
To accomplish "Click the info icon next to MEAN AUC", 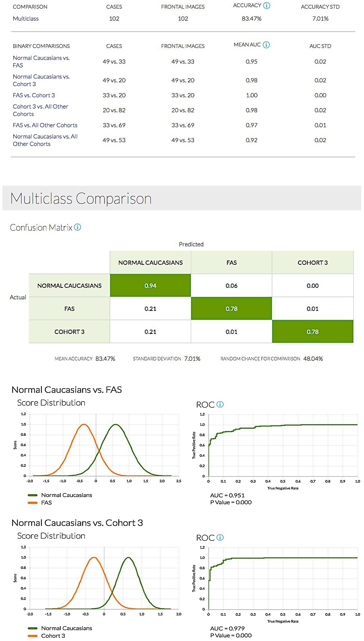I will tap(266, 45).
